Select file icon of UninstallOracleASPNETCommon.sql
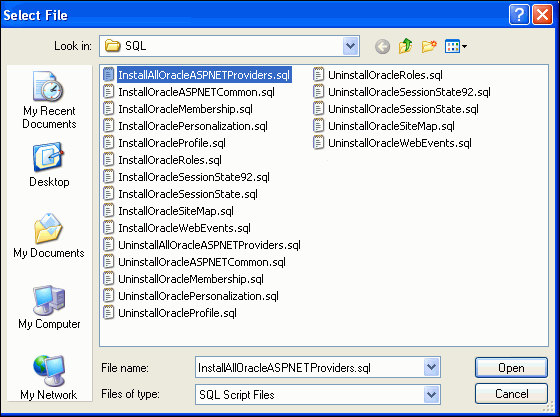Image resolution: width=560 pixels, height=417 pixels. [x=108, y=262]
